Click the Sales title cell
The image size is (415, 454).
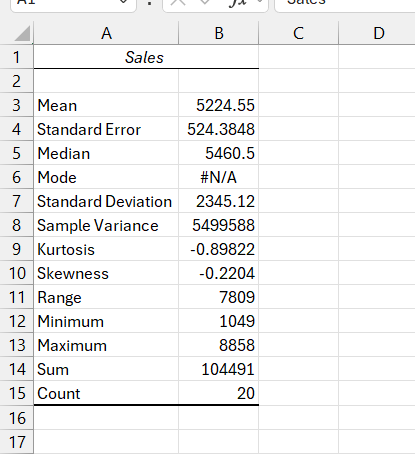[x=146, y=57]
